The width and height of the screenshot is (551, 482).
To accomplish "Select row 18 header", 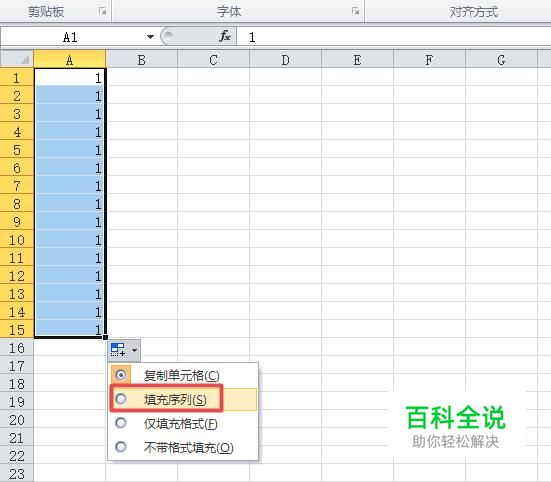I will tap(17, 384).
